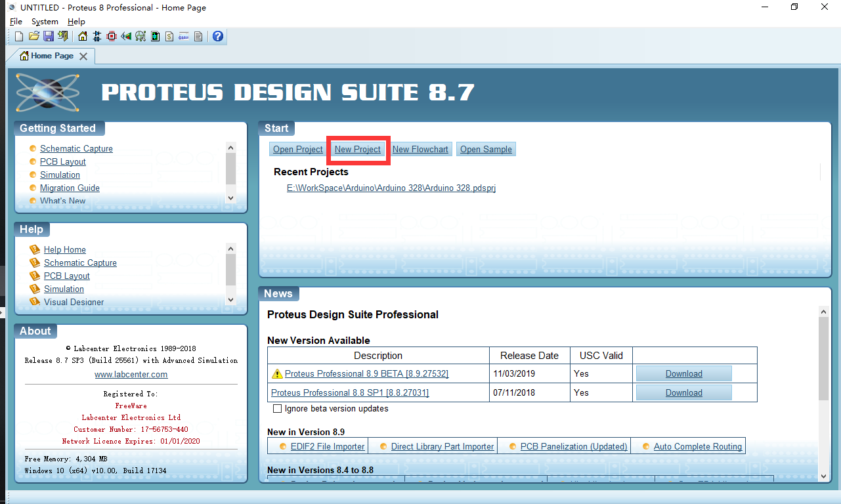This screenshot has height=504, width=841.
Task: Open PCB Layout help link
Action: pyautogui.click(x=67, y=276)
